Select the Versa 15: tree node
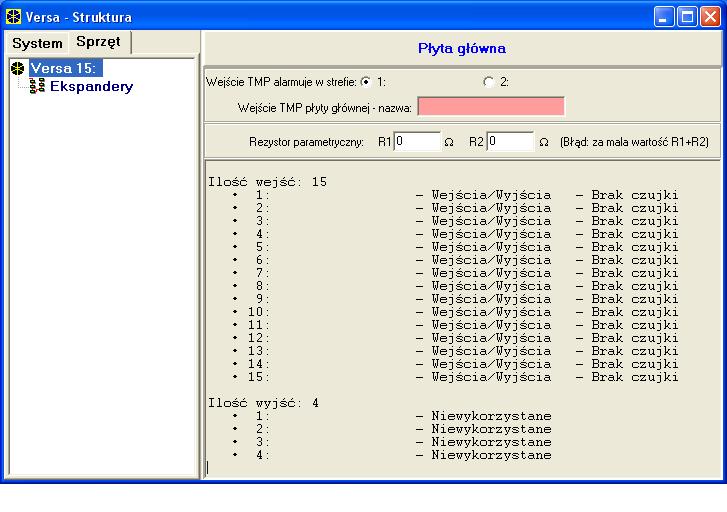727x512 pixels. pyautogui.click(x=64, y=68)
